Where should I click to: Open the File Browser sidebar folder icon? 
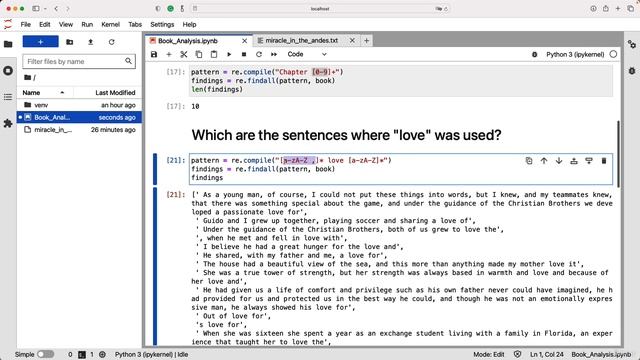point(8,44)
